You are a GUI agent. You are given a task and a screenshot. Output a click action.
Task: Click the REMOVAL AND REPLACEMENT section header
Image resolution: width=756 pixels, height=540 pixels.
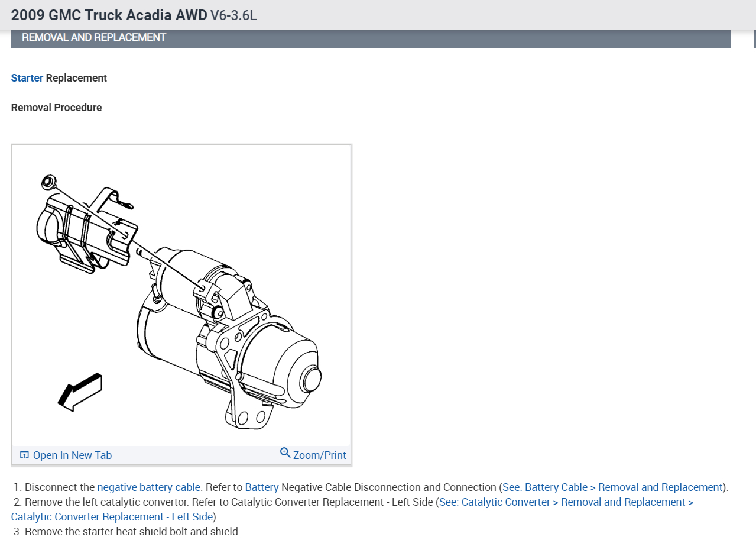[94, 37]
